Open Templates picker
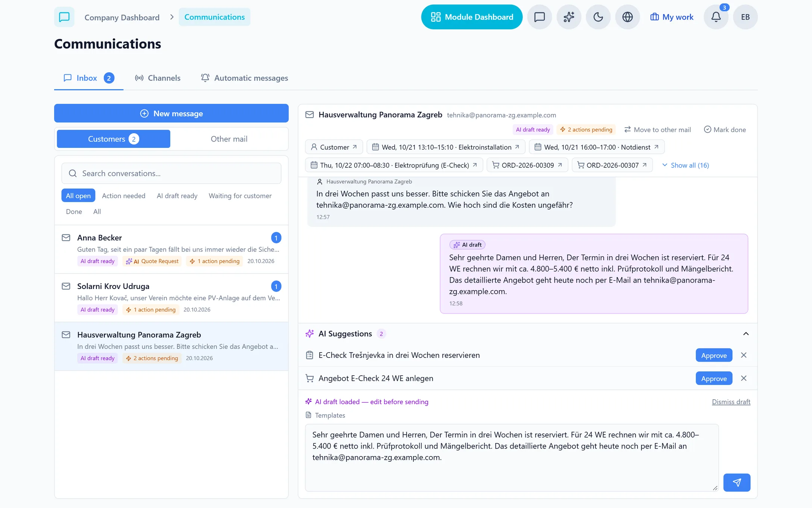812x508 pixels. click(x=326, y=415)
